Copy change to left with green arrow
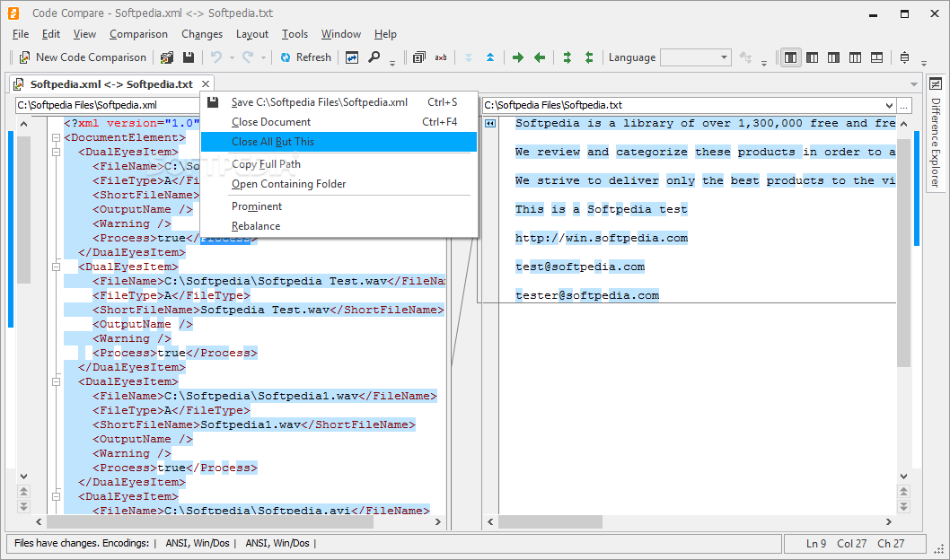 point(540,57)
